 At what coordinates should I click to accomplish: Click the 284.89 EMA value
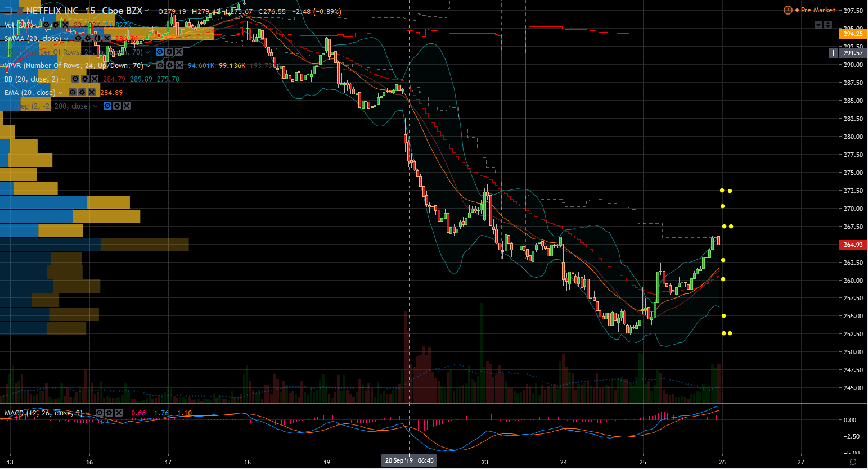[111, 93]
